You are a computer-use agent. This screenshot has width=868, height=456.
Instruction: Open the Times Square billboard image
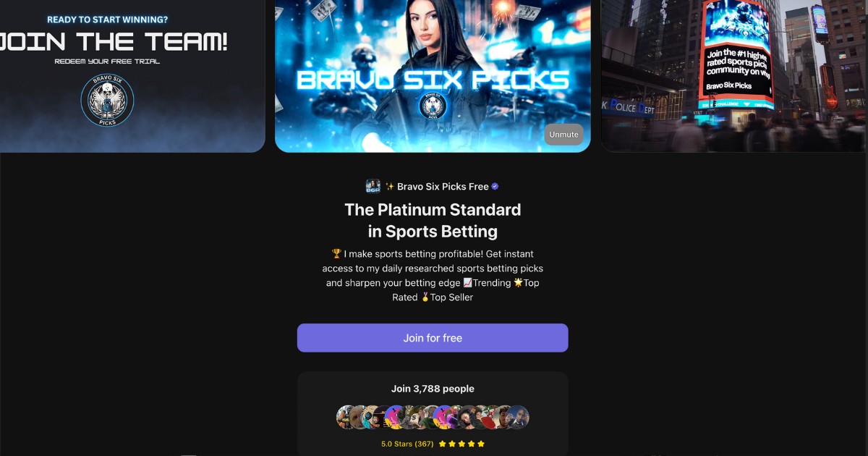point(734,76)
